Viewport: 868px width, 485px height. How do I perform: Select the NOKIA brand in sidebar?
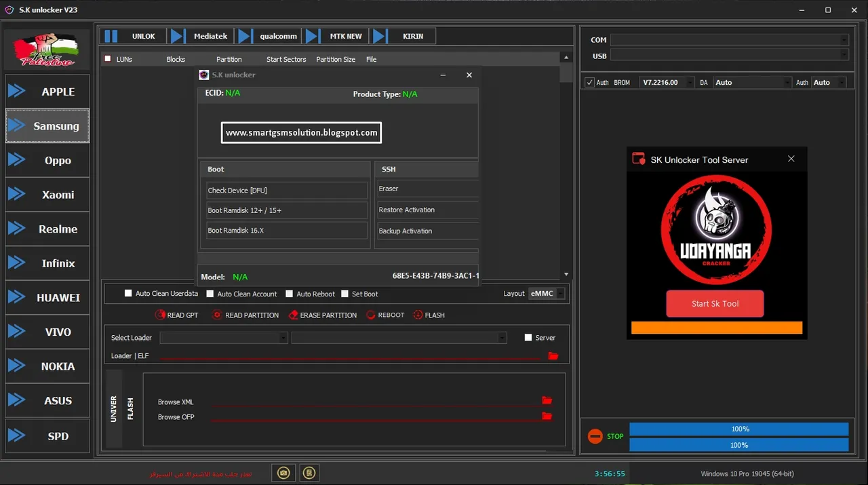pyautogui.click(x=47, y=366)
